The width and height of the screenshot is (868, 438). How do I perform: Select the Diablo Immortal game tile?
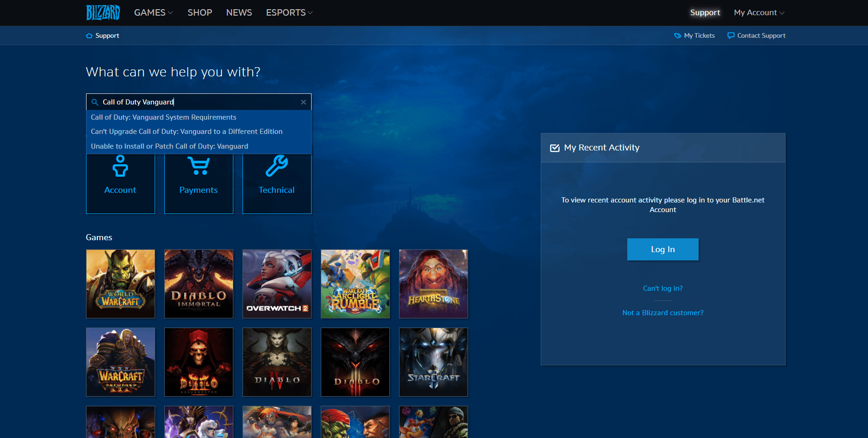[x=199, y=284]
